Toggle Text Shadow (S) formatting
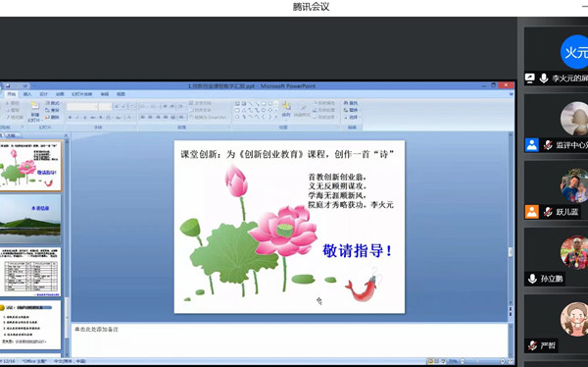The height and width of the screenshot is (367, 588). 101,117
